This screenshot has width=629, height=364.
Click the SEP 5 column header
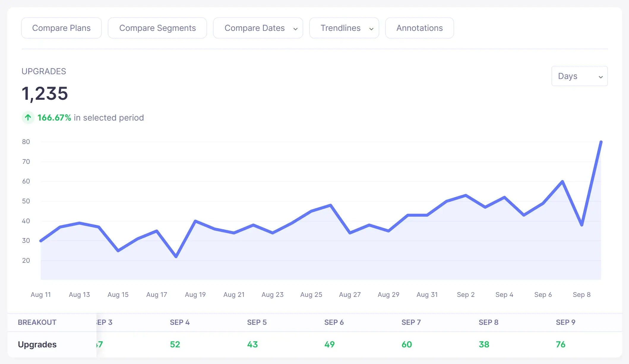point(257,322)
